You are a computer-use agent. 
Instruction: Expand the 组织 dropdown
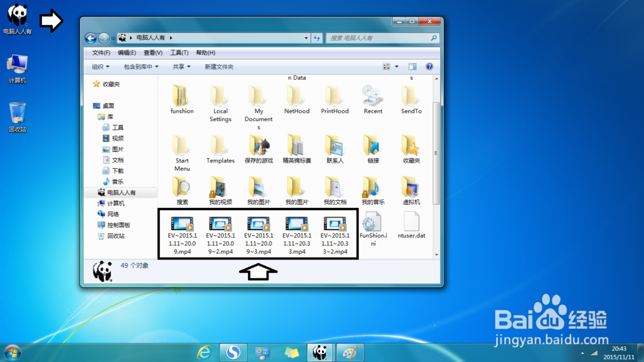point(100,66)
